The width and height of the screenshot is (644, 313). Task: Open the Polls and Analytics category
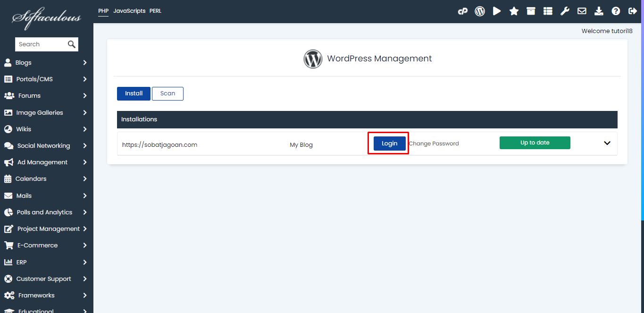[44, 212]
